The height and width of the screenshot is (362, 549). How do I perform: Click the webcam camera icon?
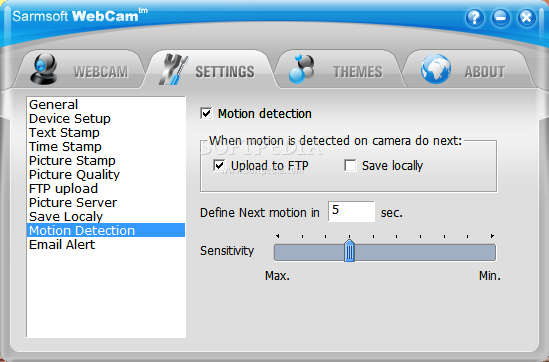[44, 69]
